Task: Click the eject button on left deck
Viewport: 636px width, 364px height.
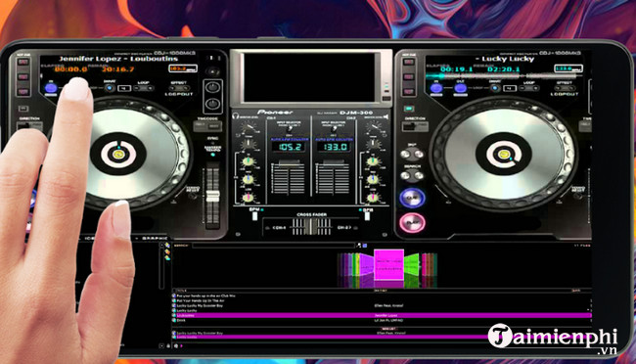Action: [x=212, y=71]
